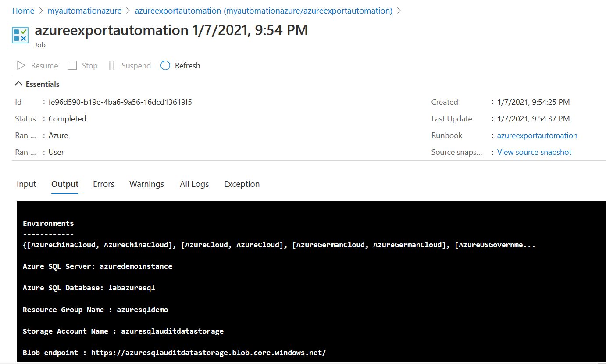Click the Resume play icon
This screenshot has width=606, height=364.
(x=21, y=65)
